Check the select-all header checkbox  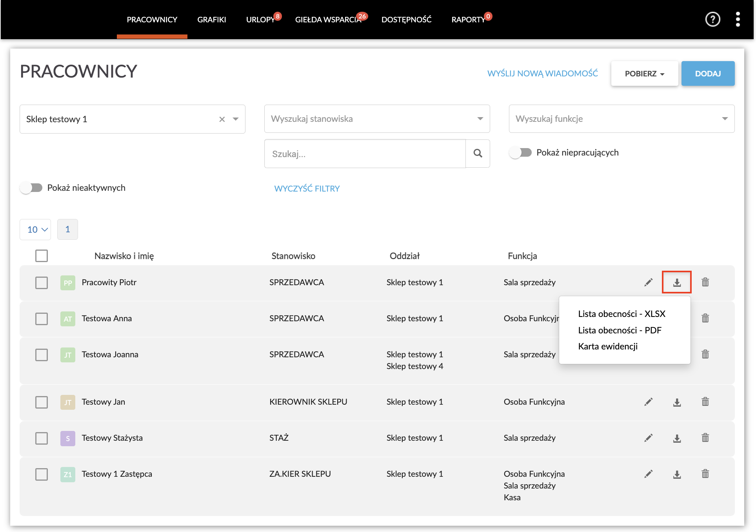click(42, 256)
